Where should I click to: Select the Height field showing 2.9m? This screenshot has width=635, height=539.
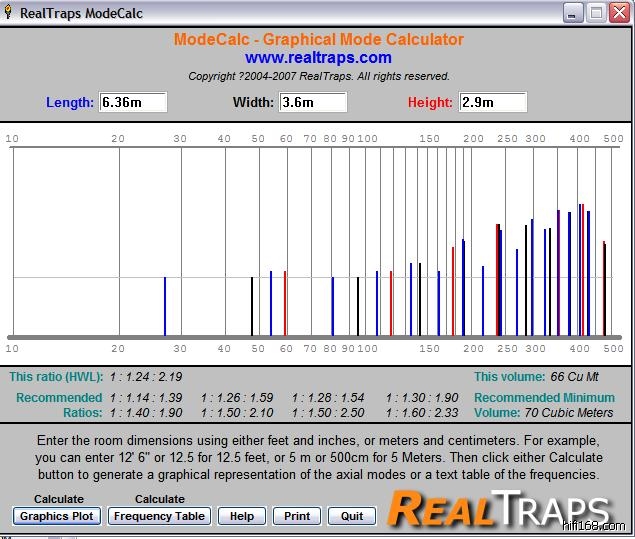tap(492, 102)
